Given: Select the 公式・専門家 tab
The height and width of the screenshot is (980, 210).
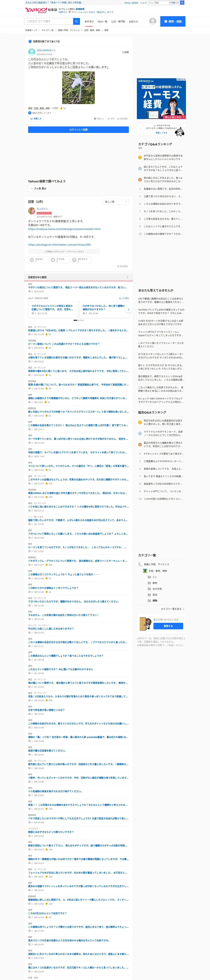Looking at the screenshot, I should coord(118,22).
